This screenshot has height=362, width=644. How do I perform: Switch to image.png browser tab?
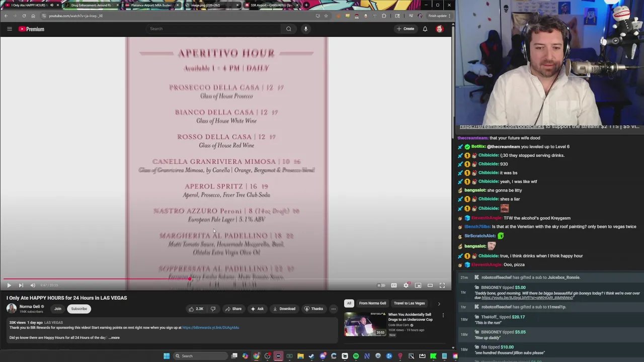tap(211, 5)
